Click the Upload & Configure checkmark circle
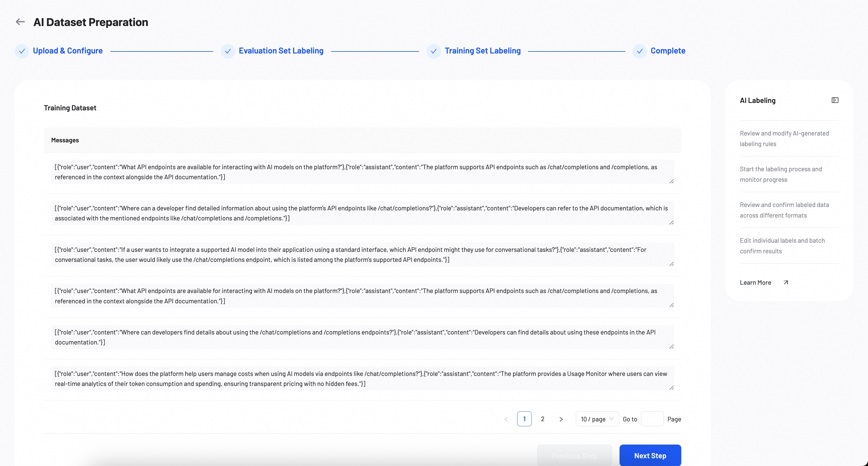Viewport: 868px width, 466px height. point(22,51)
